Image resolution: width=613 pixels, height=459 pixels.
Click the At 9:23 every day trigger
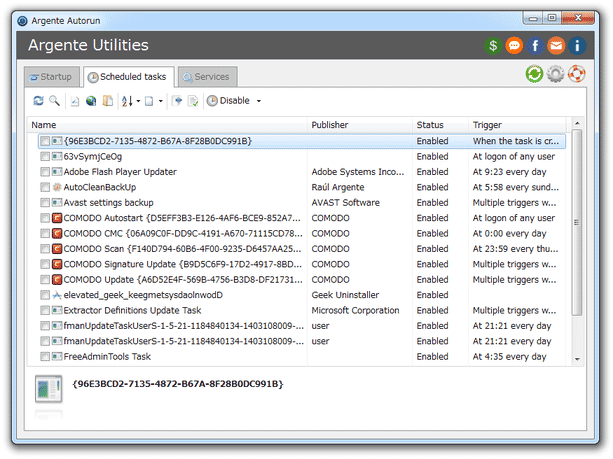[509, 172]
